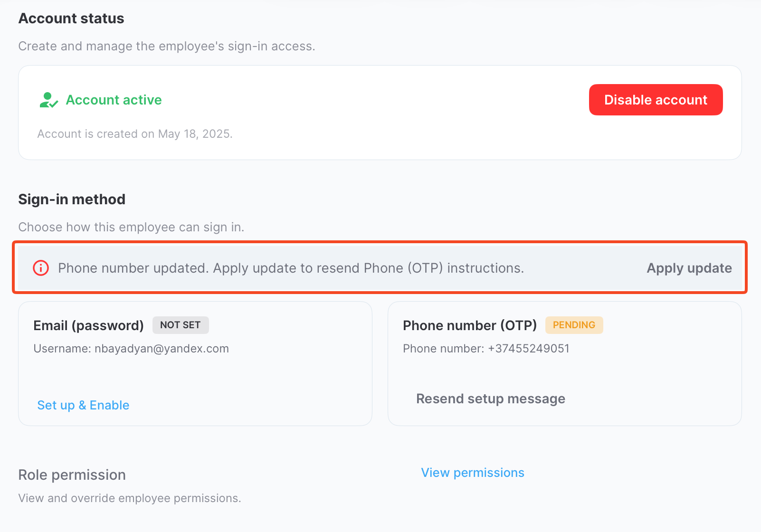
Task: Click the red info icon in the alert
Action: [x=41, y=268]
